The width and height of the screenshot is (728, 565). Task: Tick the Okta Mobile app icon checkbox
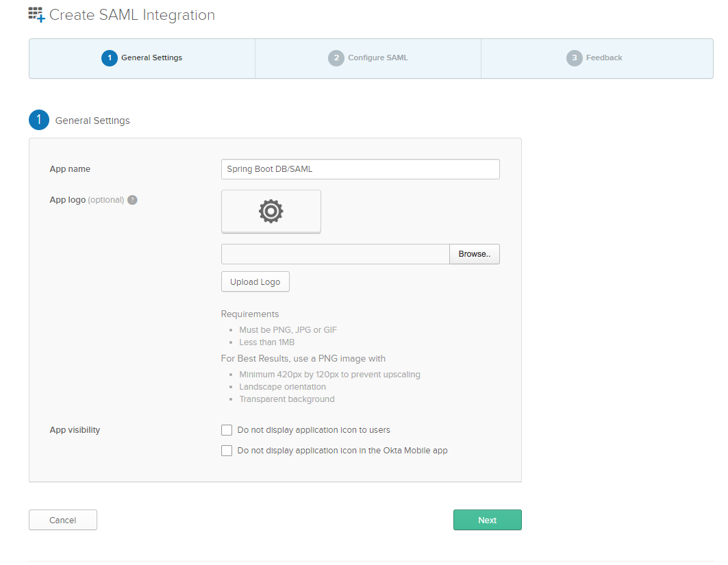pos(227,451)
